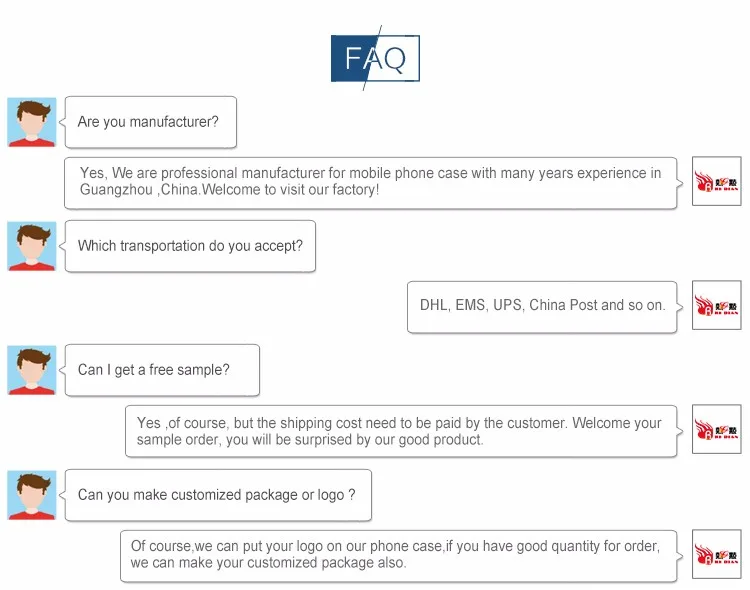
Task: Click the company logo beside the Guangzhou manufacturer reply
Action: [x=716, y=181]
